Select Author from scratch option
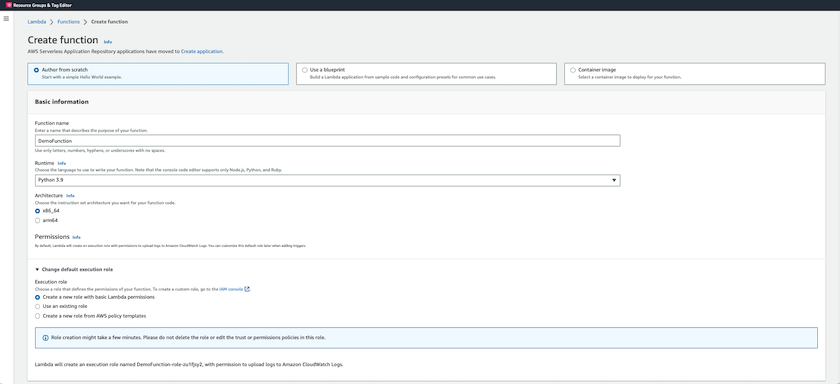Viewport: 840px width, 384px height. (158, 74)
